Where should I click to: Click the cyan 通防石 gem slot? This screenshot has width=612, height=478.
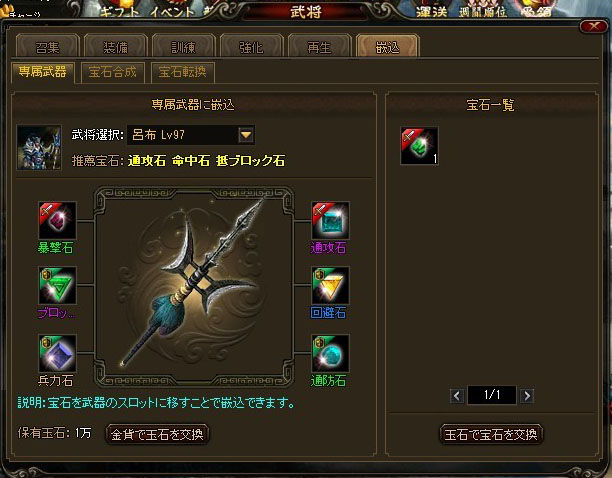click(330, 353)
